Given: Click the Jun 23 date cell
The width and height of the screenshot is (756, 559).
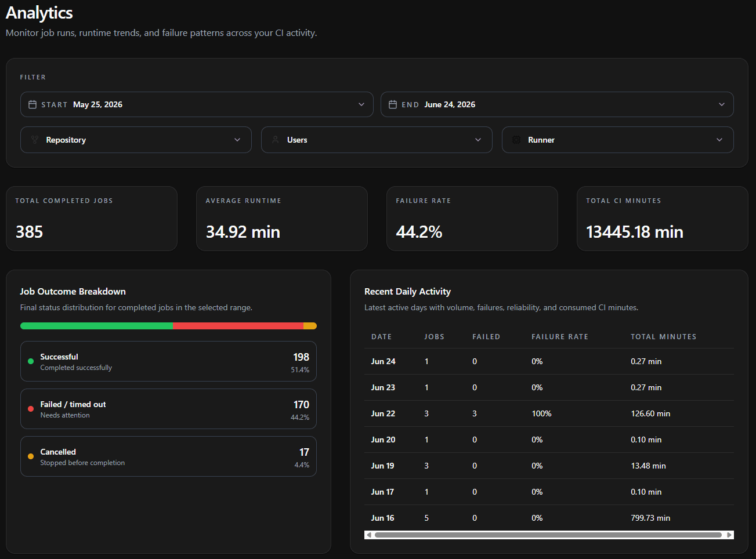Looking at the screenshot, I should click(x=383, y=387).
